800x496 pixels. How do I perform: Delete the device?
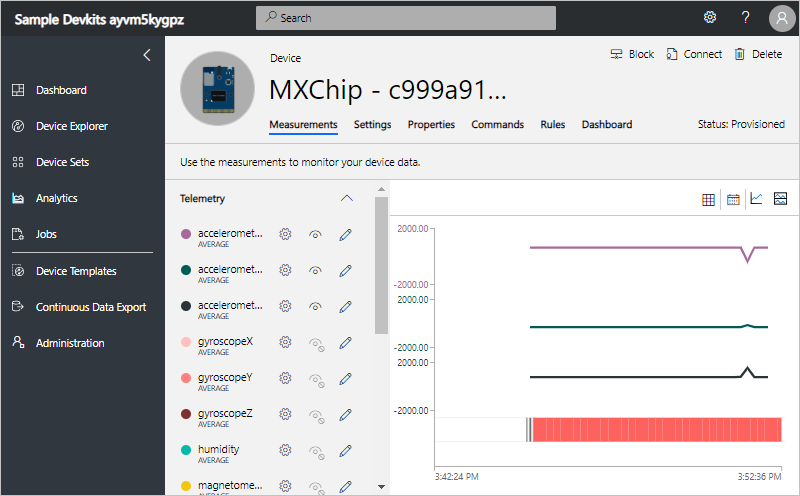tap(758, 54)
